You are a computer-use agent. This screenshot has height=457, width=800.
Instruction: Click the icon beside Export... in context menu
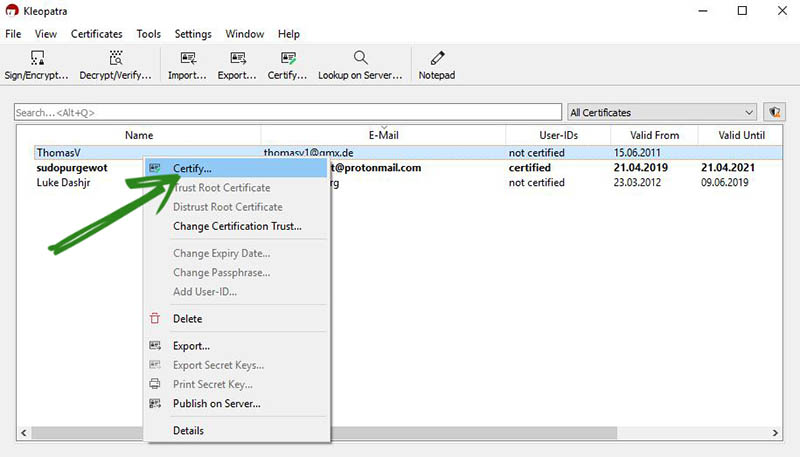tap(155, 345)
